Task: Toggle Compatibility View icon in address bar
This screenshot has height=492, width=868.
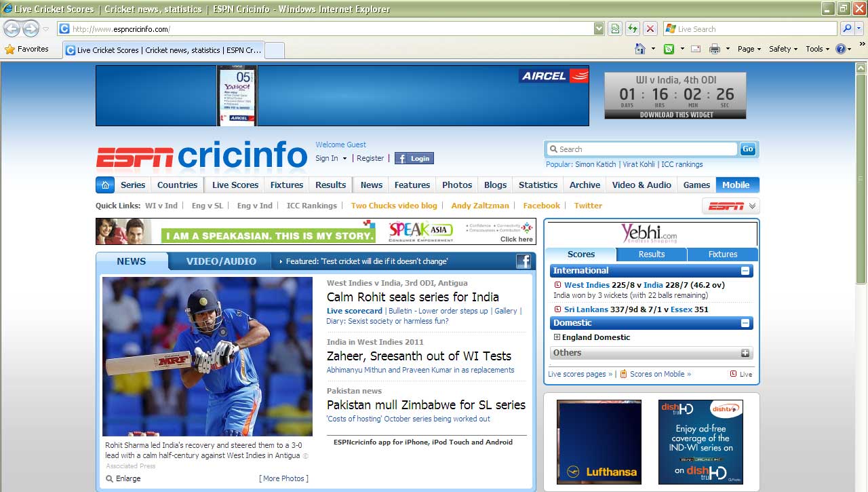Action: pyautogui.click(x=614, y=29)
